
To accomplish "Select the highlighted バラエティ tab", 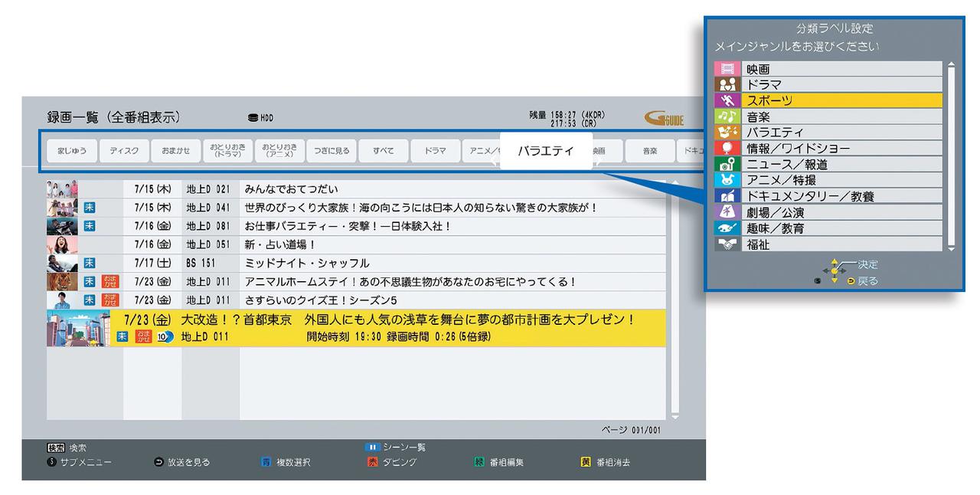I will pyautogui.click(x=546, y=152).
